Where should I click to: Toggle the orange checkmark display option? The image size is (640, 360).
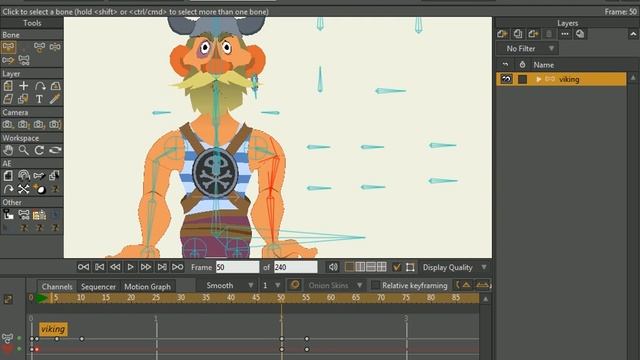(396, 267)
